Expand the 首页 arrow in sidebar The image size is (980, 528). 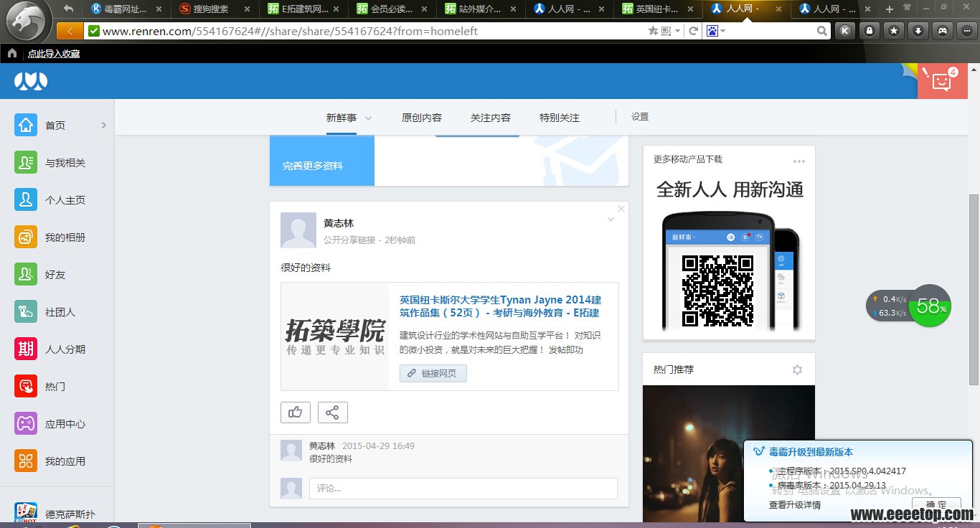click(104, 125)
